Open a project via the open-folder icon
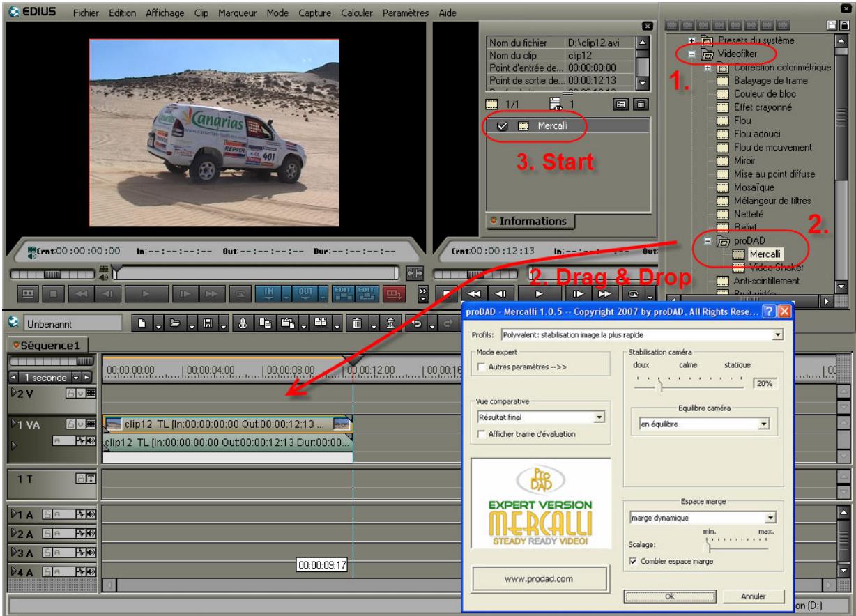The image size is (856, 616). click(175, 323)
